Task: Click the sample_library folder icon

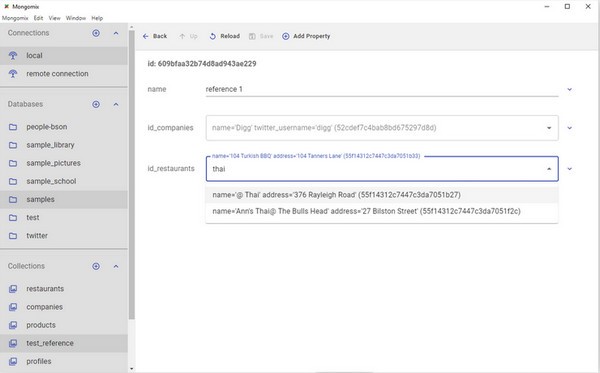Action: click(x=13, y=145)
